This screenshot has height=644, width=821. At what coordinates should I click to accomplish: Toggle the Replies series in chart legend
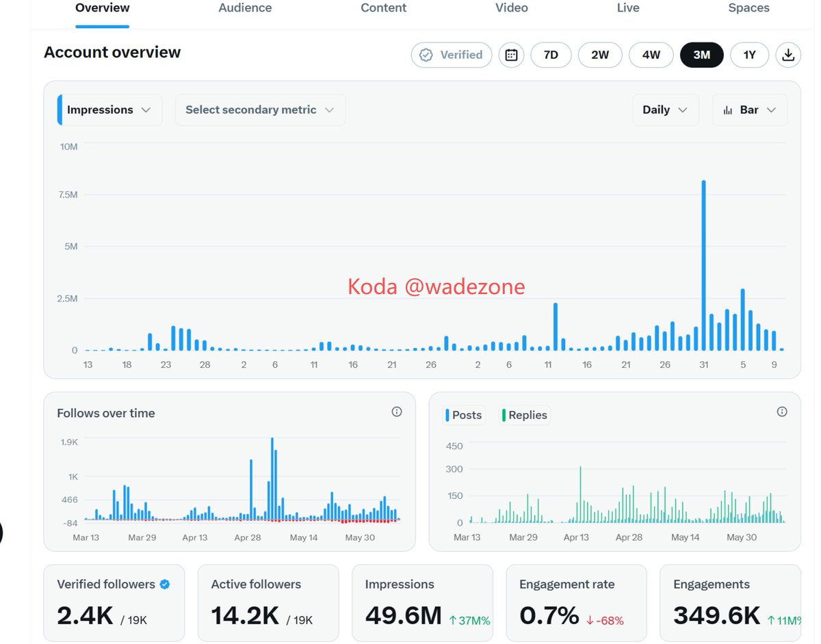coord(525,415)
